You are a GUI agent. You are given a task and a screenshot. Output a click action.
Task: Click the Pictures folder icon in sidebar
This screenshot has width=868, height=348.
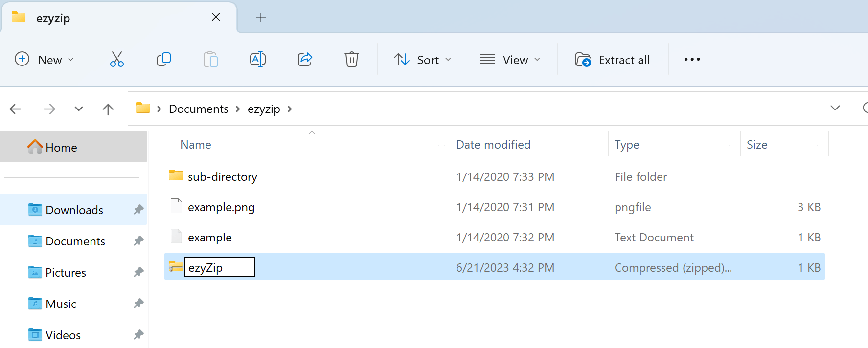35,272
